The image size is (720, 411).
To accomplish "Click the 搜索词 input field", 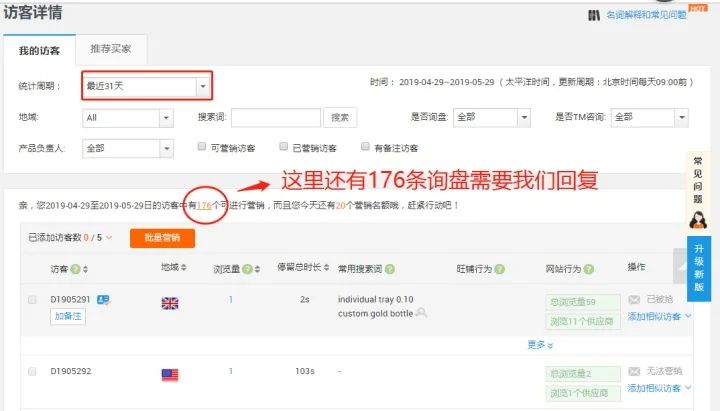I will pyautogui.click(x=276, y=118).
